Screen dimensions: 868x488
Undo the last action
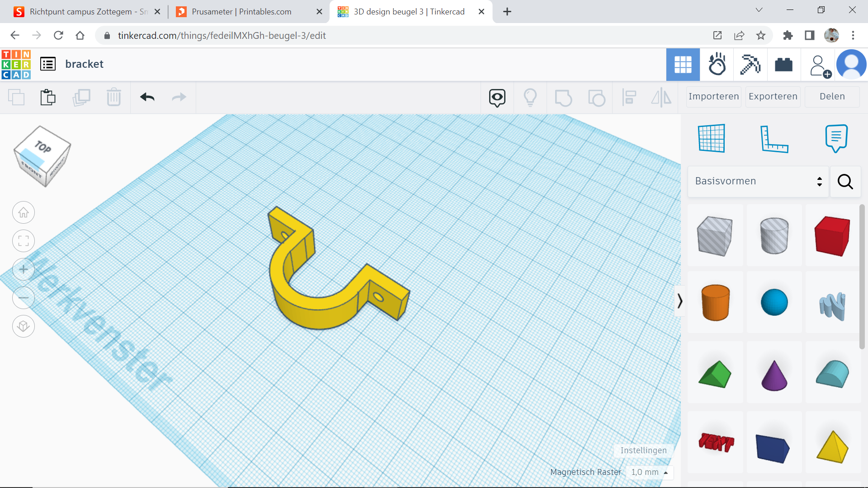(147, 97)
